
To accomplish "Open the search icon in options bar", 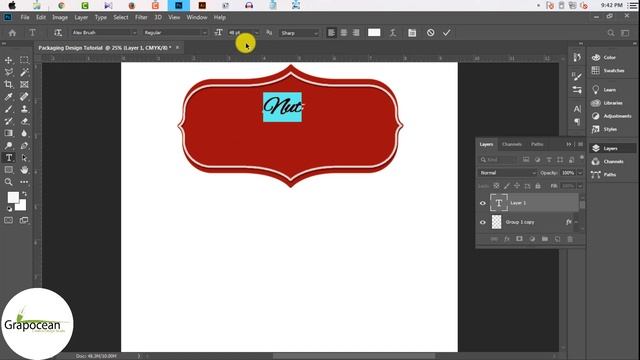I will (611, 33).
